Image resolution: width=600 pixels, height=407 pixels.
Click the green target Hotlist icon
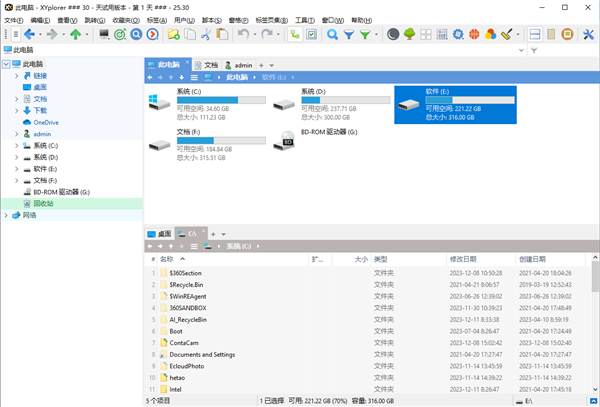click(120, 34)
